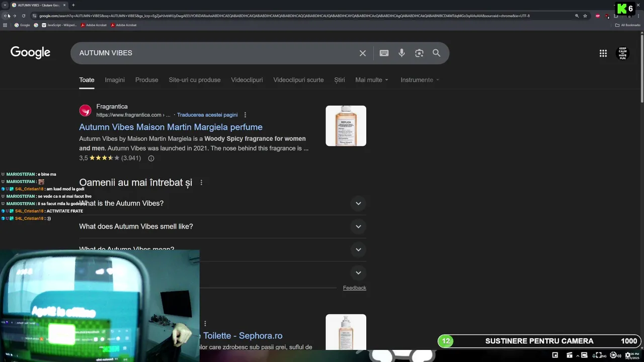The image size is (644, 362).
Task: Click the taskbar ENG language indicator
Action: click(x=605, y=355)
